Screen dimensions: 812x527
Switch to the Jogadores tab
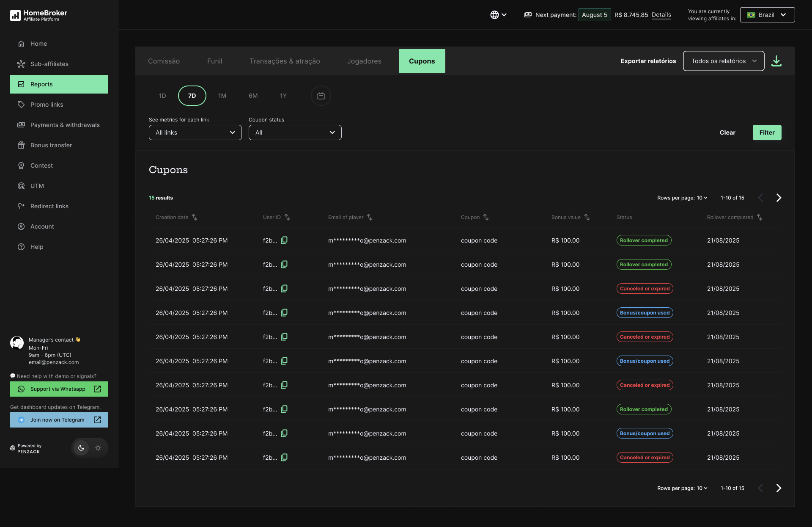click(364, 61)
